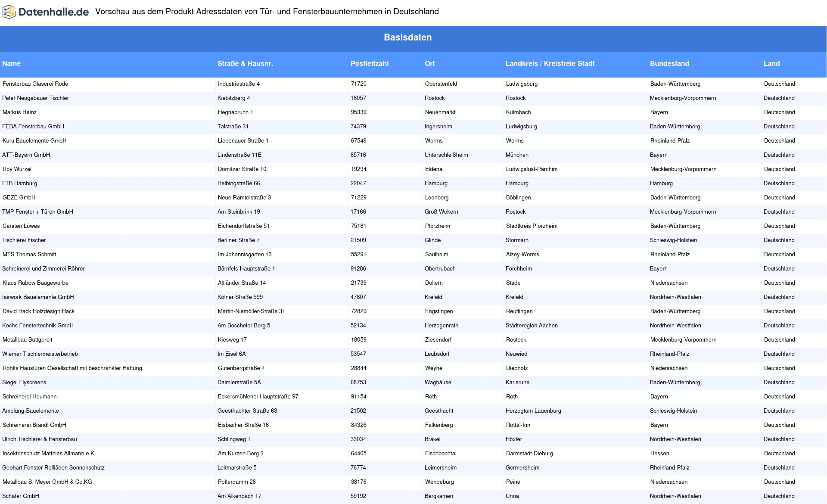The image size is (827, 504).
Task: Select the cell Schreinerei Brandl GmbH
Action: [108, 425]
